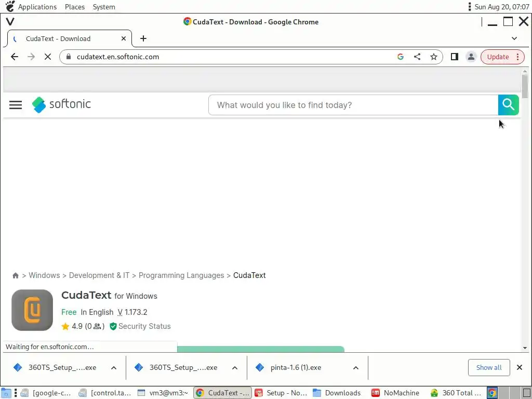This screenshot has width=532, height=399.
Task: Open a new tab with the plus button
Action: (143, 38)
